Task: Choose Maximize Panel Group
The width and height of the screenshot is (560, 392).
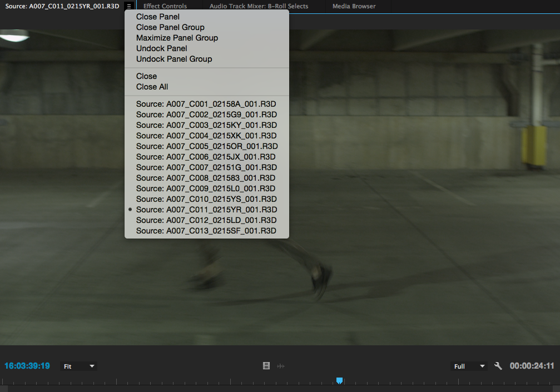Action: click(177, 38)
